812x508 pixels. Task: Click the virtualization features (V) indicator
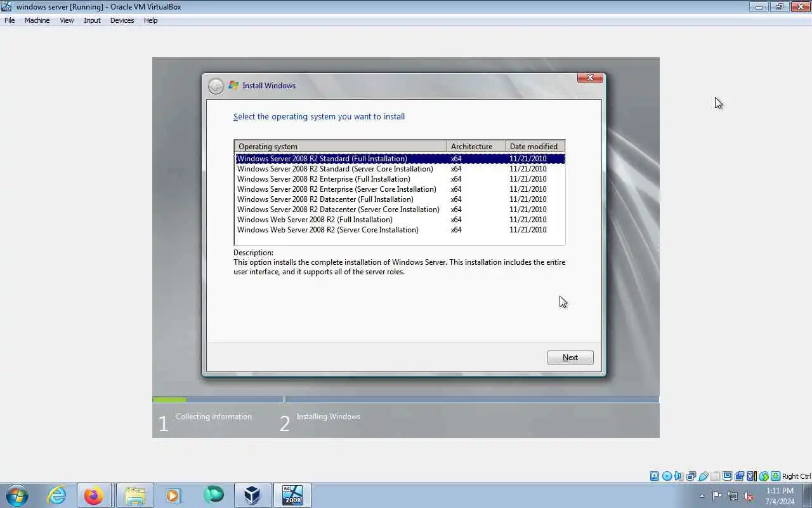click(x=752, y=476)
